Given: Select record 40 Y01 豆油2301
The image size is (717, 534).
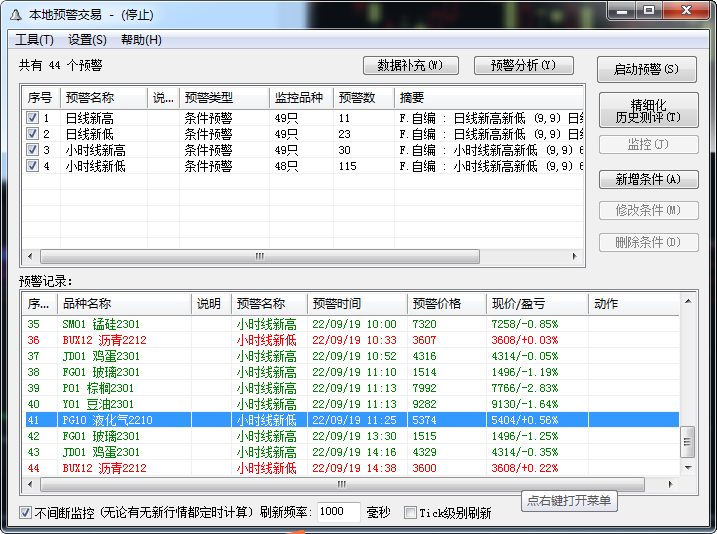Looking at the screenshot, I should [x=352, y=404].
